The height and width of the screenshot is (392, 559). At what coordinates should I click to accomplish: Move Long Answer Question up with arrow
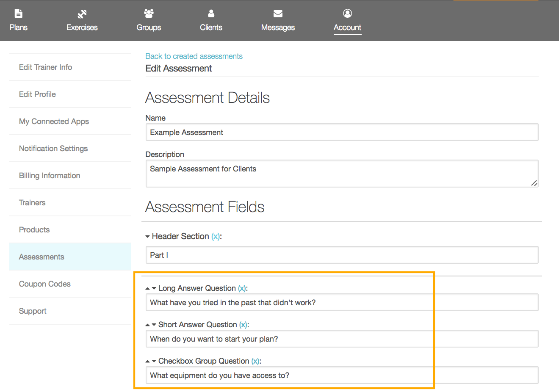pos(148,288)
